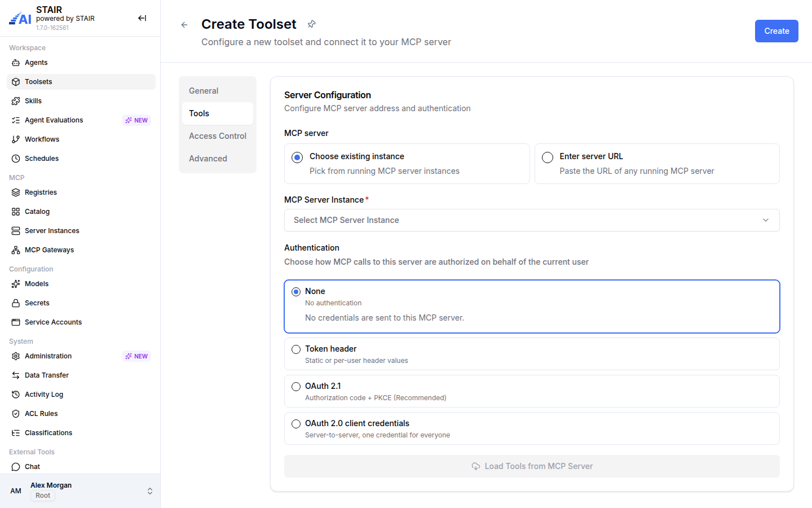Switch to the Tools tab

(218, 113)
